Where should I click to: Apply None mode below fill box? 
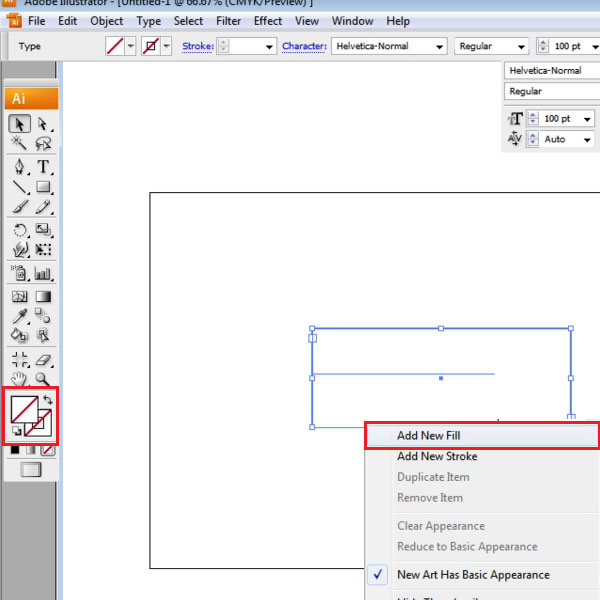pyautogui.click(x=48, y=450)
